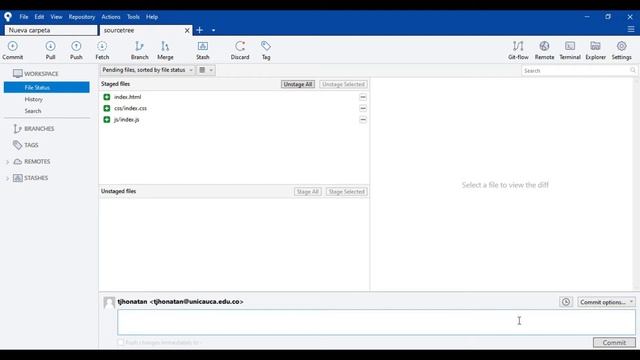Toggle Push changes immediately checkbox
The image size is (640, 360).
[x=120, y=342]
